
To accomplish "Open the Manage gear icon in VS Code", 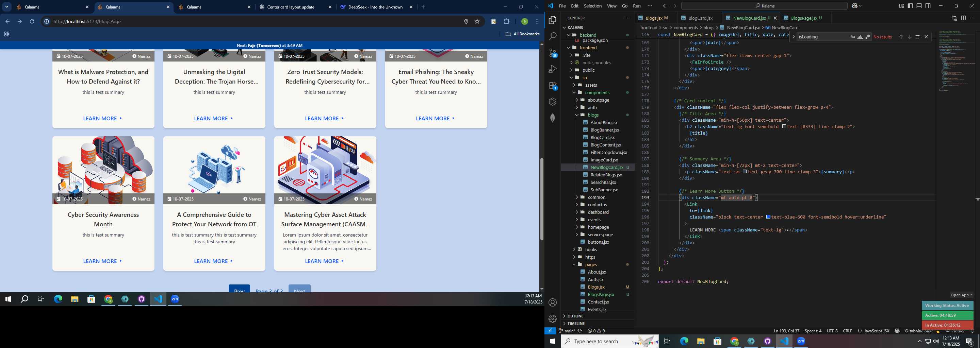I will tap(553, 319).
